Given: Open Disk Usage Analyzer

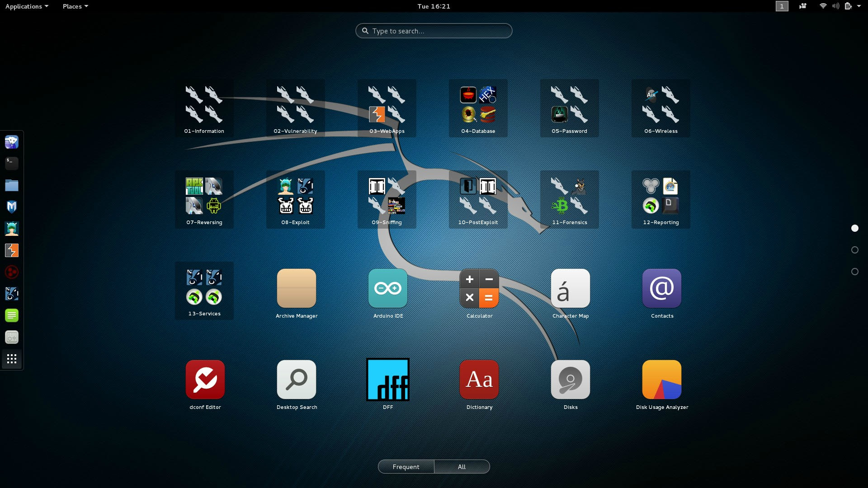Looking at the screenshot, I should point(661,380).
